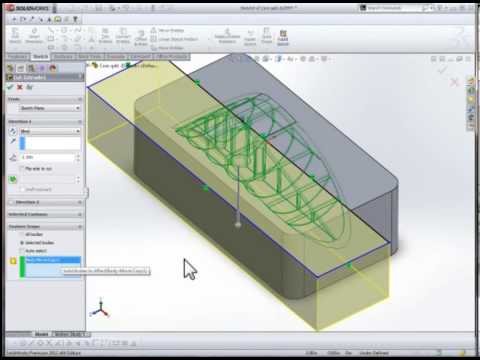Screen dimensions: 480x360
Task: Switch to the FeatureManager design tree tab
Action: pos(10,68)
